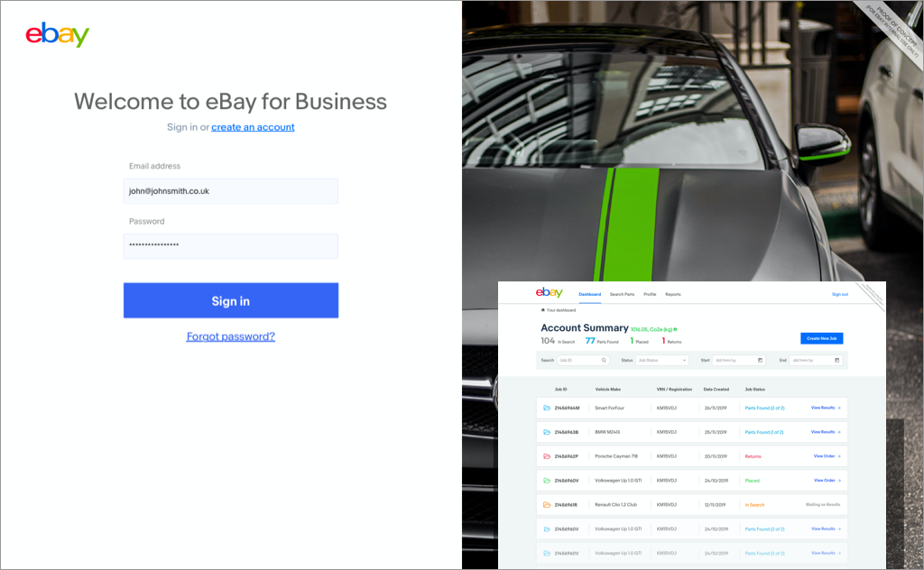Open View Results for Smart ForFour
The width and height of the screenshot is (924, 570).
826,408
